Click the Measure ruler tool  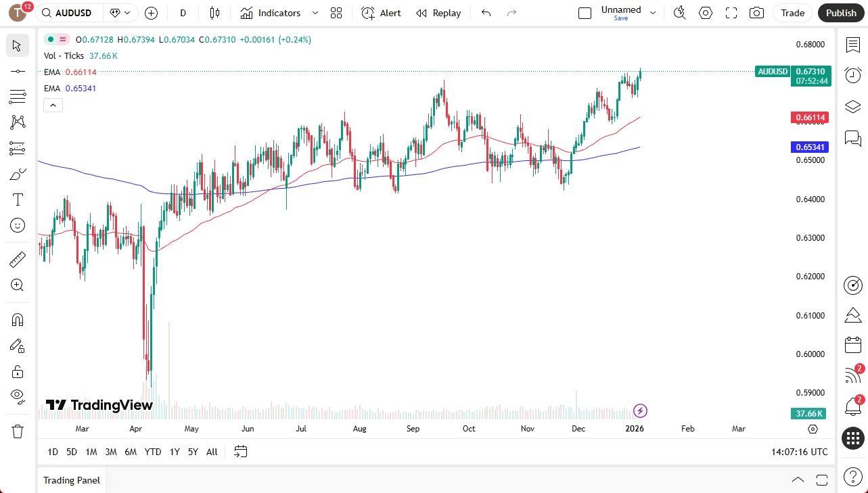click(x=18, y=260)
